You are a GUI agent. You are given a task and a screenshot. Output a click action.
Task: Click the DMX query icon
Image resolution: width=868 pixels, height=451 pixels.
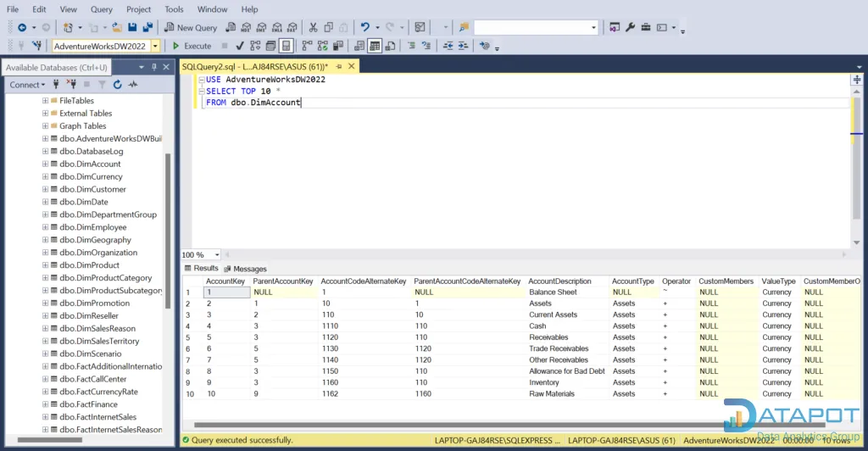coord(261,27)
